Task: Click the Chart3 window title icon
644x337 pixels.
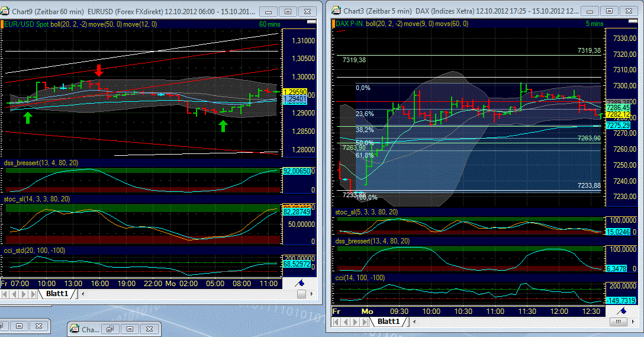Action: (336, 11)
